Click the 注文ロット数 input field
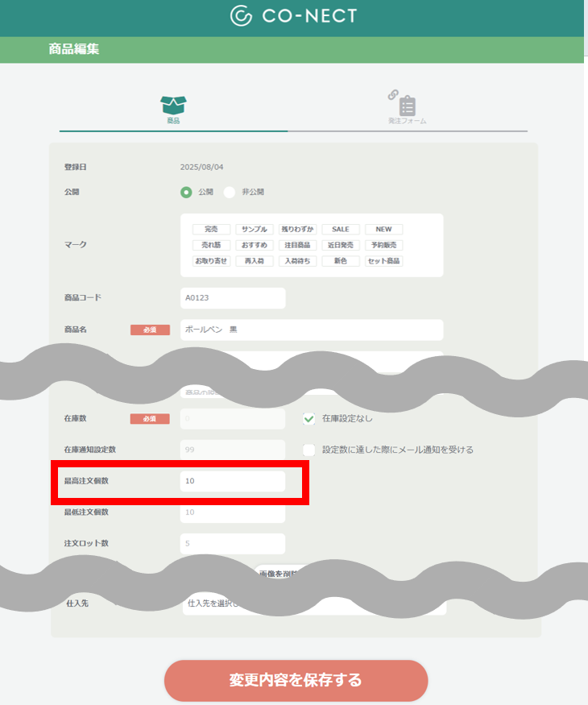This screenshot has height=705, width=588. [x=233, y=544]
